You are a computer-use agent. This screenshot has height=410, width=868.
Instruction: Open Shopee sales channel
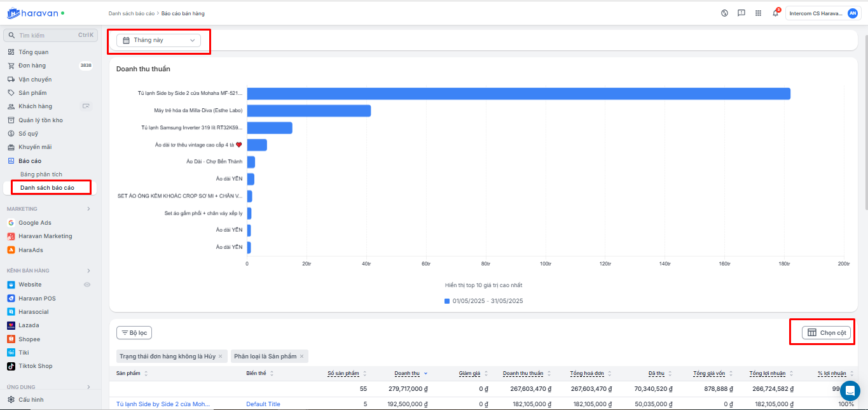point(29,339)
